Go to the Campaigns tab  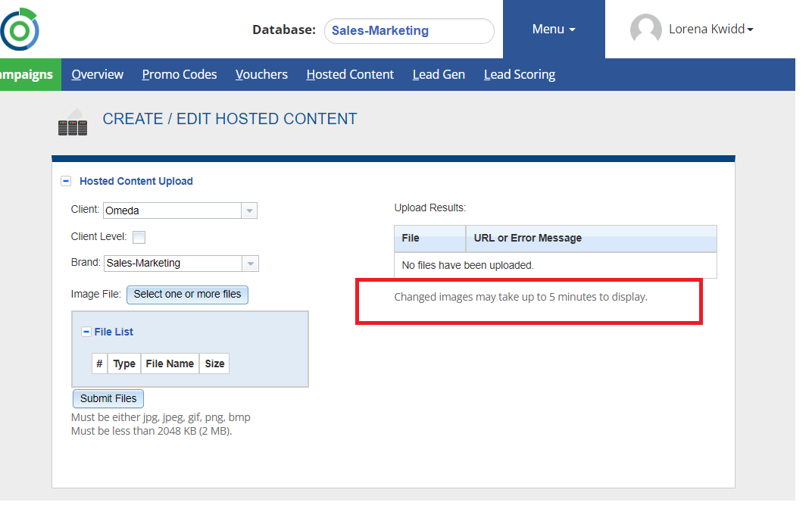click(27, 74)
